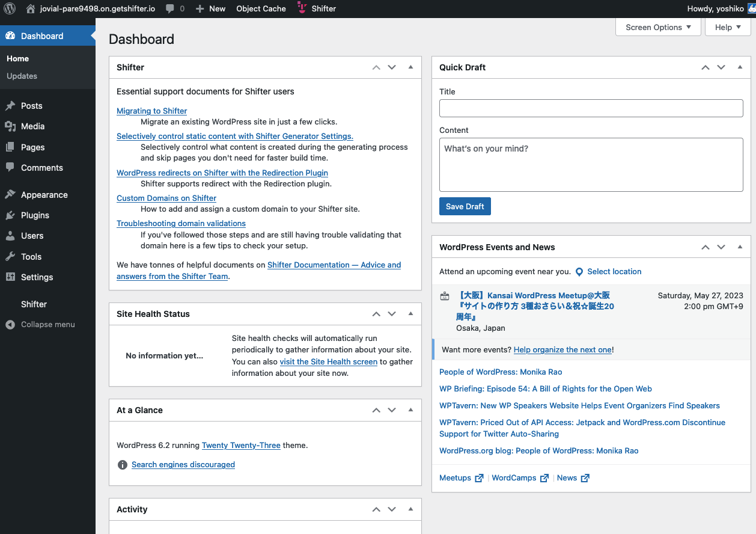756x534 pixels.
Task: Collapse the WordPress Events and News panel
Action: click(740, 247)
